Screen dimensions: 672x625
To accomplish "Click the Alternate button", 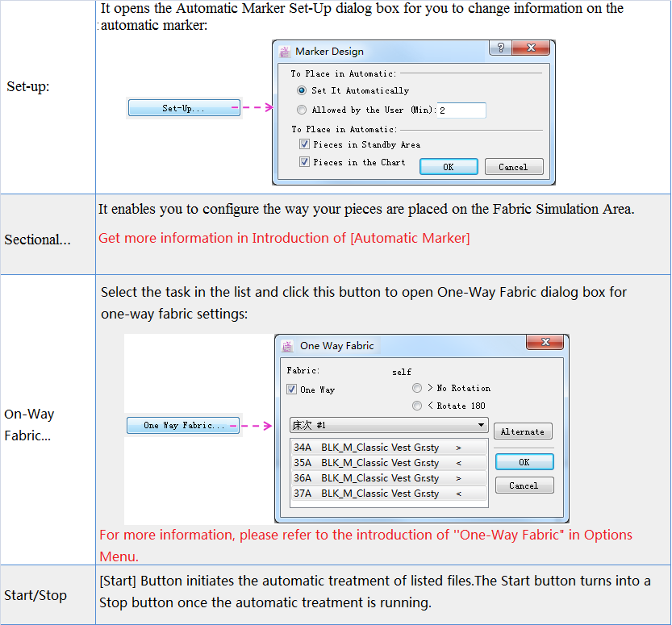I will coord(523,431).
